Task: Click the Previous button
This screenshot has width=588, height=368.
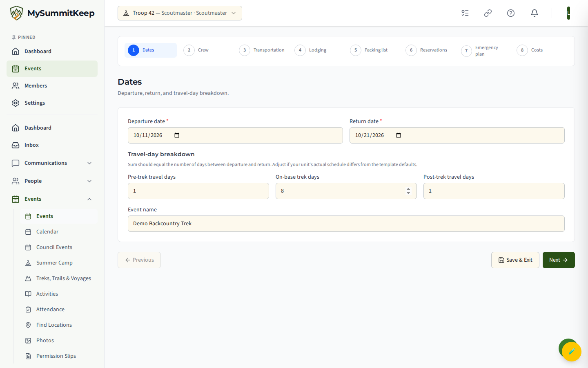Action: [139, 260]
